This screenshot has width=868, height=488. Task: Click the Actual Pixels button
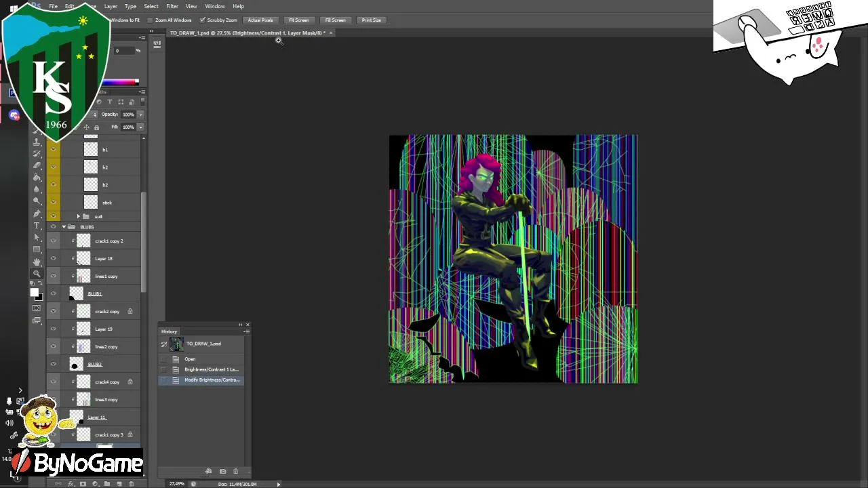tap(260, 20)
